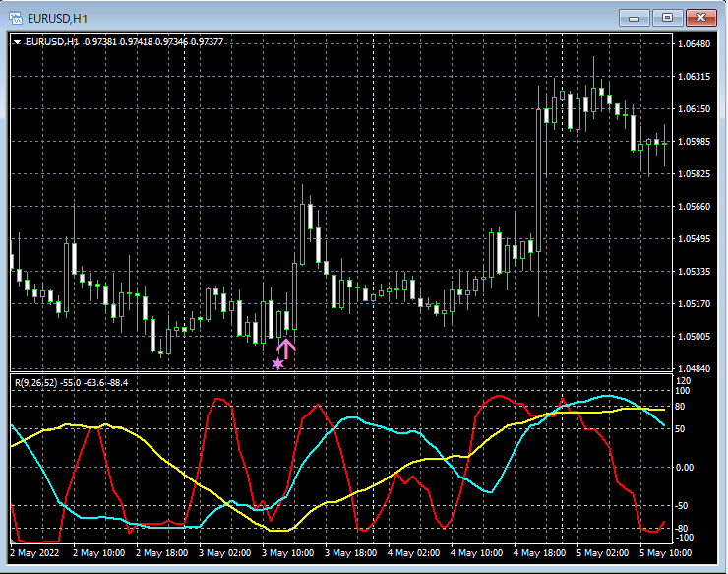
Task: Click price level 1.06315 on scale
Action: coord(695,77)
